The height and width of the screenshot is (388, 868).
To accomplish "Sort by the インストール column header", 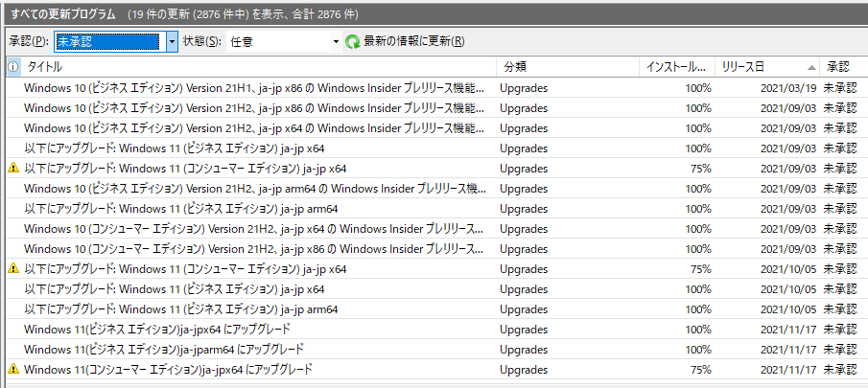I will tap(677, 67).
